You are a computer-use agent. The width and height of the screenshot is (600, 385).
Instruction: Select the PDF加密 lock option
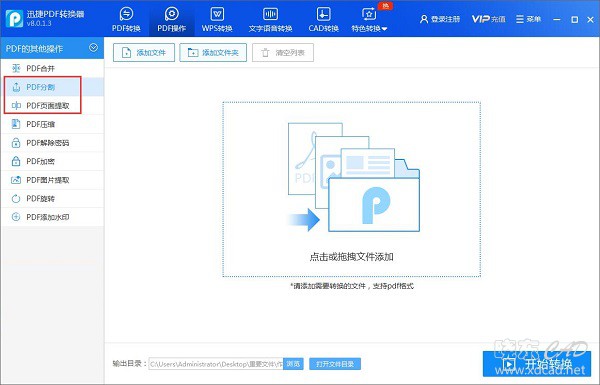tap(52, 161)
